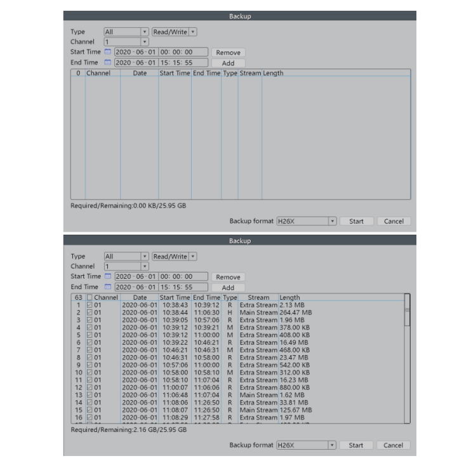Click Start Time date field in 63-record dialog
Screen dimensions: 476x470
coord(136,276)
